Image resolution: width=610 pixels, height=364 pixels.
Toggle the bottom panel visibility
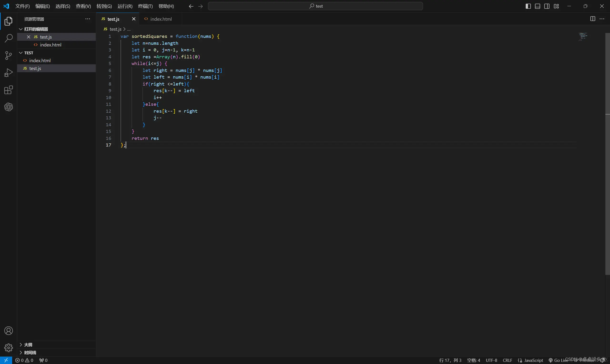click(537, 6)
